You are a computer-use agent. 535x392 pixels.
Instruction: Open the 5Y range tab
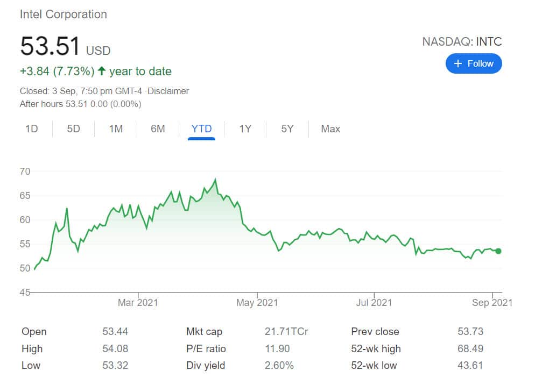pyautogui.click(x=287, y=129)
